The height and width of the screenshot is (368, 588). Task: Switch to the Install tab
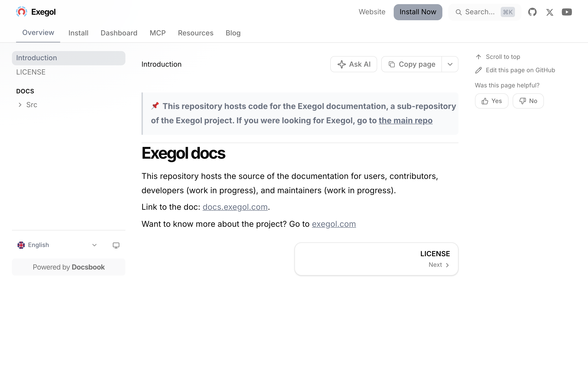point(78,33)
